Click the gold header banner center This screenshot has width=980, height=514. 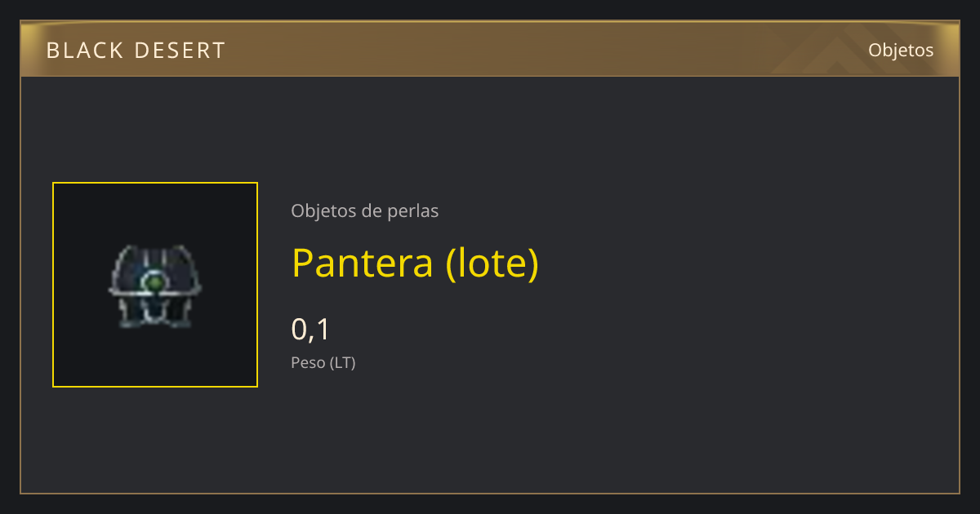pos(490,49)
